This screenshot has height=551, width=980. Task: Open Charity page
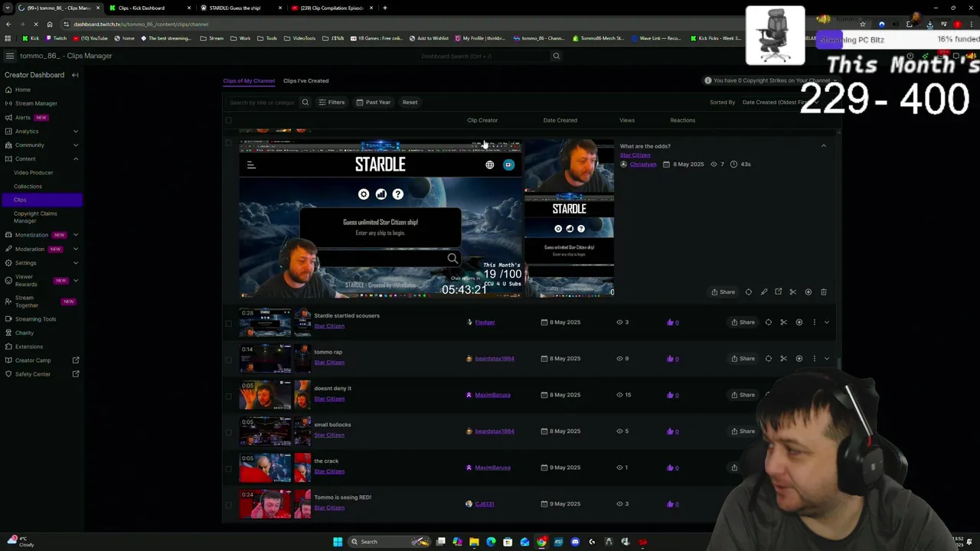click(x=24, y=333)
